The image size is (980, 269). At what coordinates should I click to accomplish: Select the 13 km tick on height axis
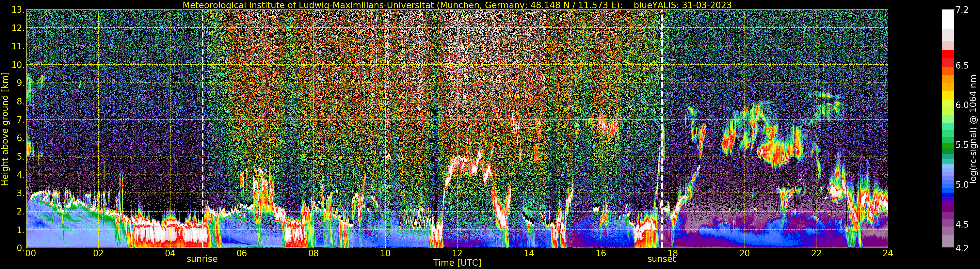[18, 10]
